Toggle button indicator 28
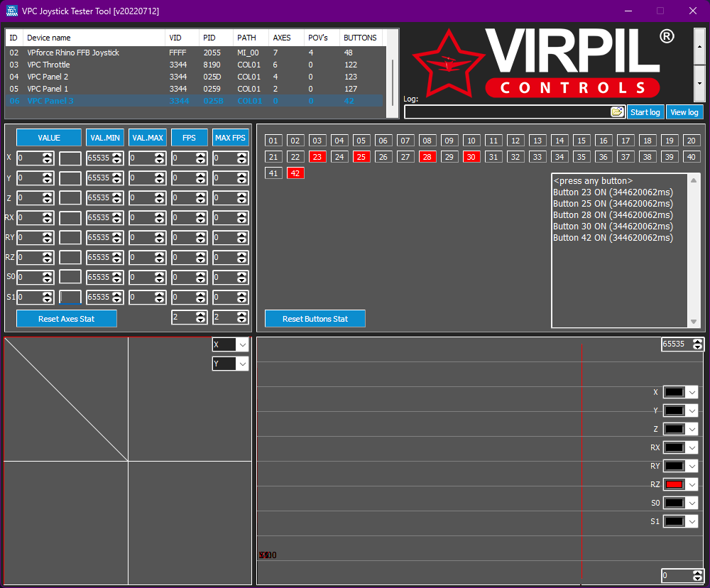Screen dimensions: 710x588 [x=427, y=157]
